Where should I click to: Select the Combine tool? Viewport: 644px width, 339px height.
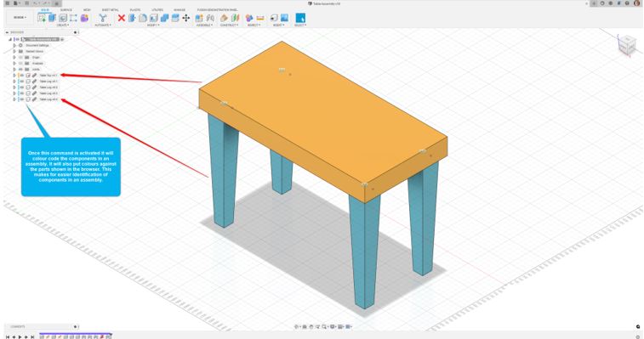point(164,18)
